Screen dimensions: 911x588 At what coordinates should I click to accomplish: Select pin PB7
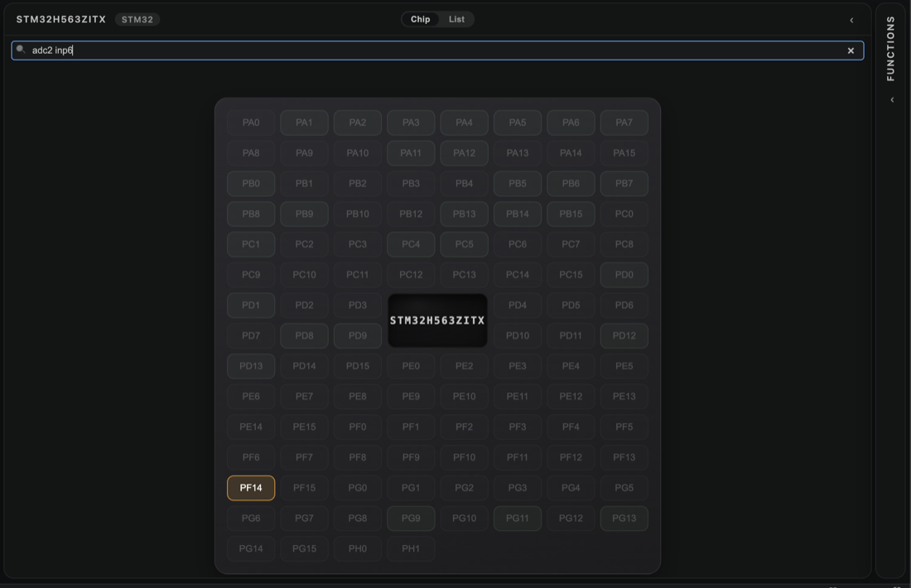(x=624, y=184)
